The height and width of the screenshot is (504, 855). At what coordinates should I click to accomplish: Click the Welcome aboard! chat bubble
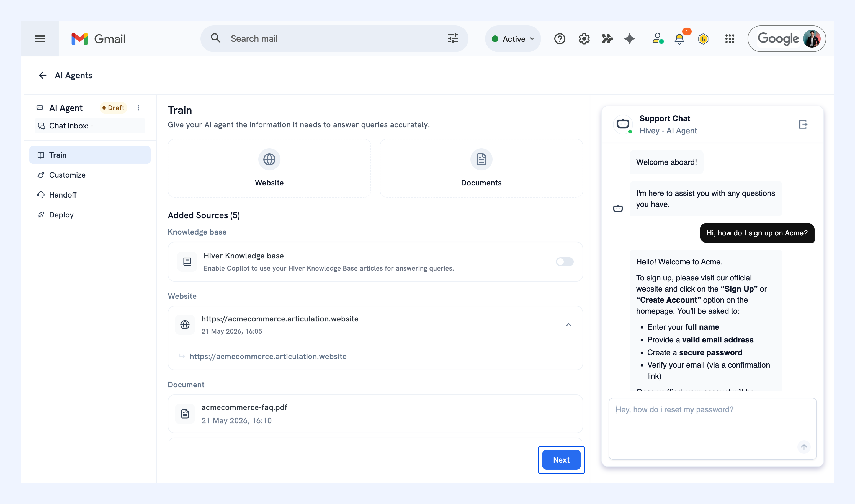[x=666, y=162]
